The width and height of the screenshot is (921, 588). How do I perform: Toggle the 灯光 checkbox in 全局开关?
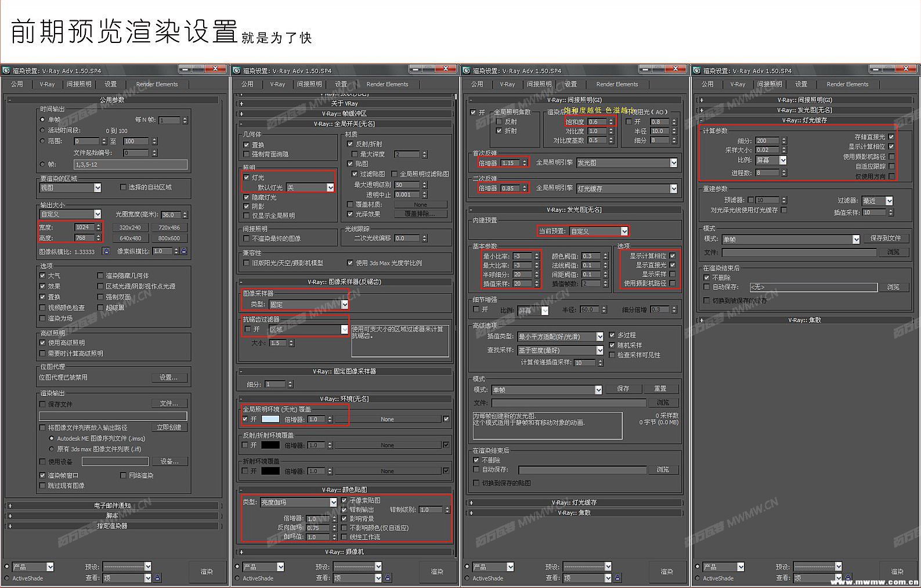(247, 178)
